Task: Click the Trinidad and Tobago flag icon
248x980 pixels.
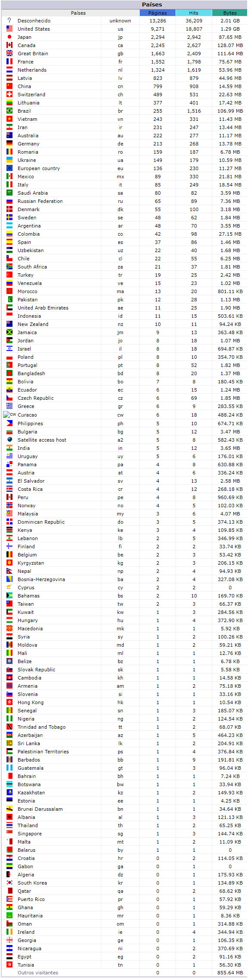Action: coord(9,727)
